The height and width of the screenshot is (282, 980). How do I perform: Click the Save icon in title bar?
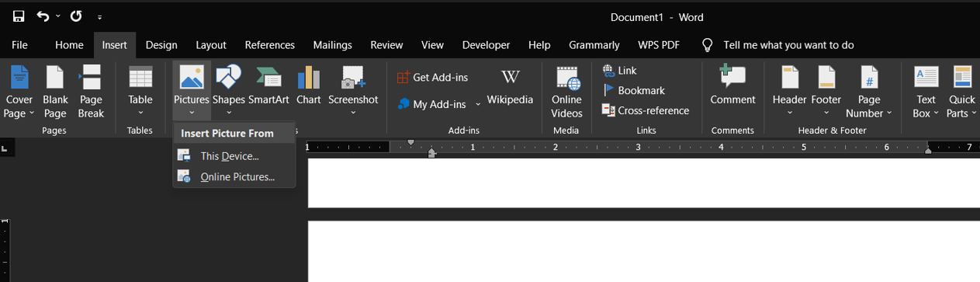coord(19,16)
